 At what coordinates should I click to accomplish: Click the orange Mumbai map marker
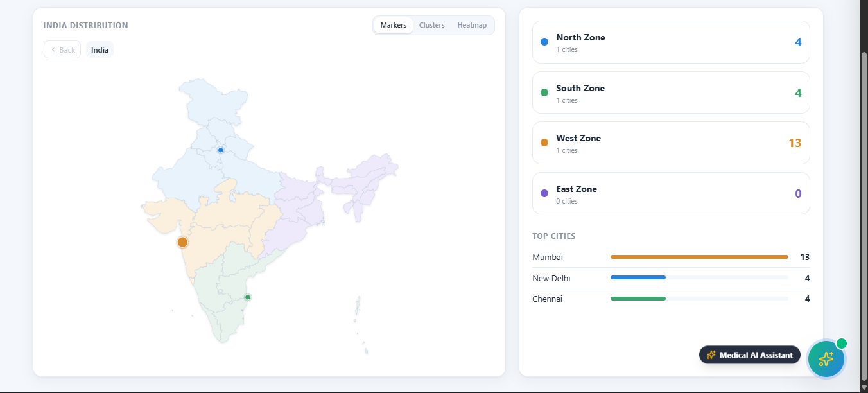(x=182, y=242)
